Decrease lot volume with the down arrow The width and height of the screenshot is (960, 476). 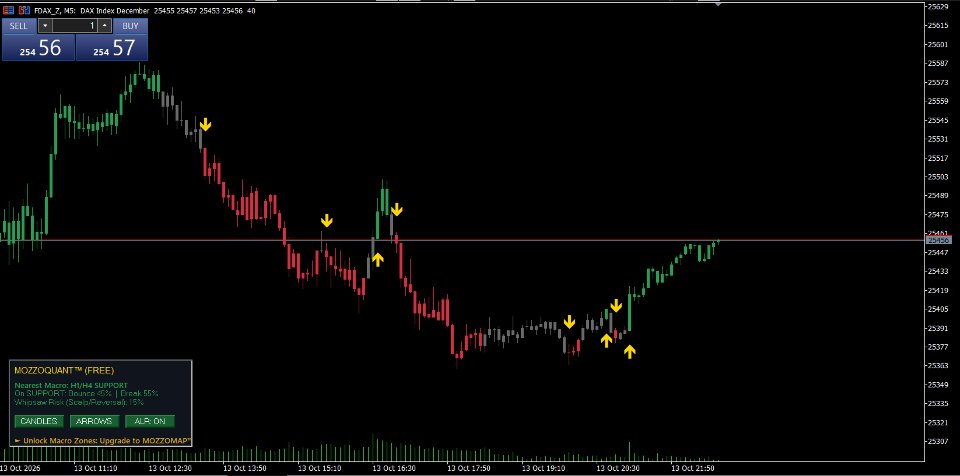pyautogui.click(x=45, y=26)
